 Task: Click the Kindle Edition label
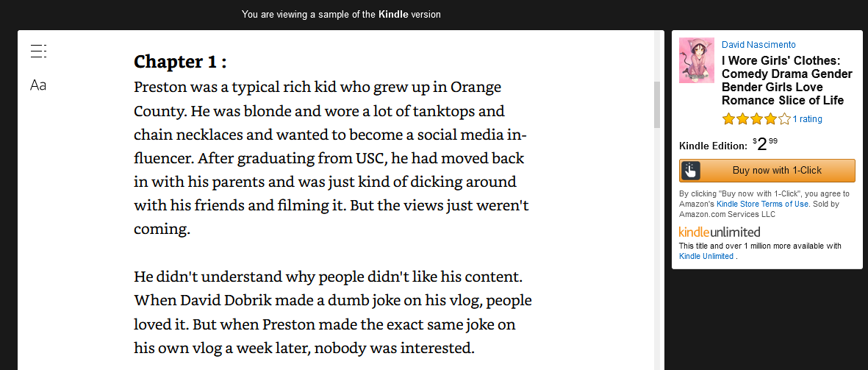713,146
